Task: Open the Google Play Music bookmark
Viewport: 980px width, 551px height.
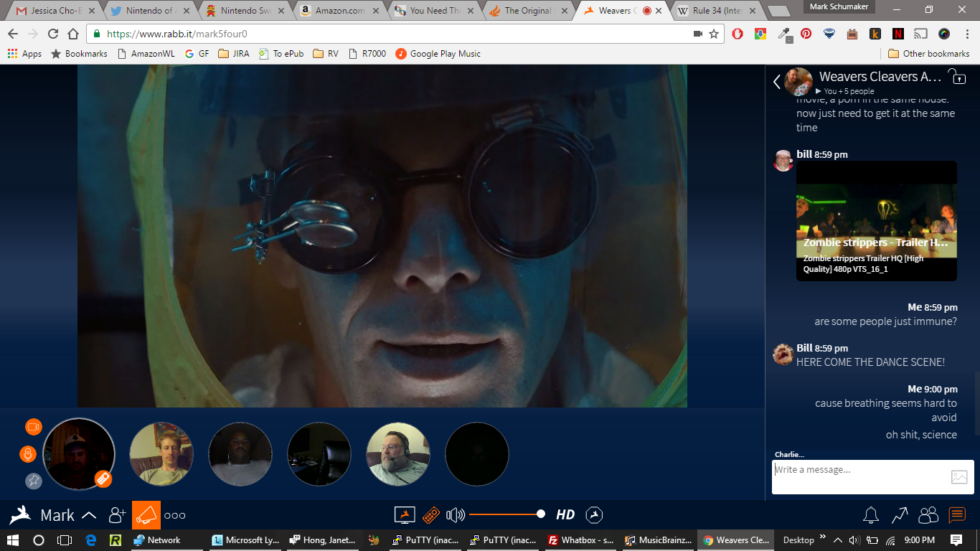Action: click(x=438, y=54)
